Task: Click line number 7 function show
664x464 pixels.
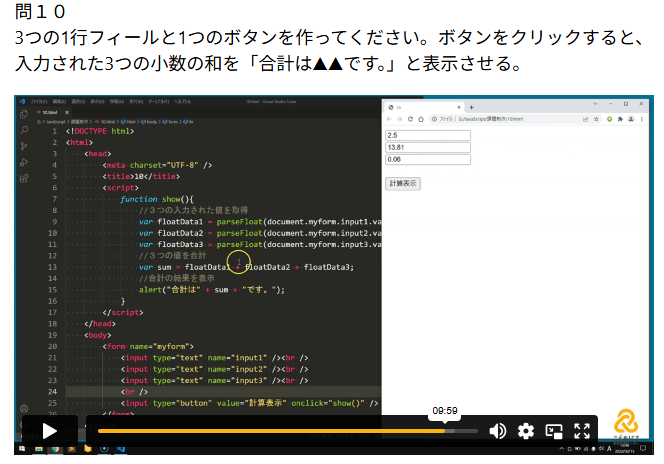Action: click(x=54, y=199)
